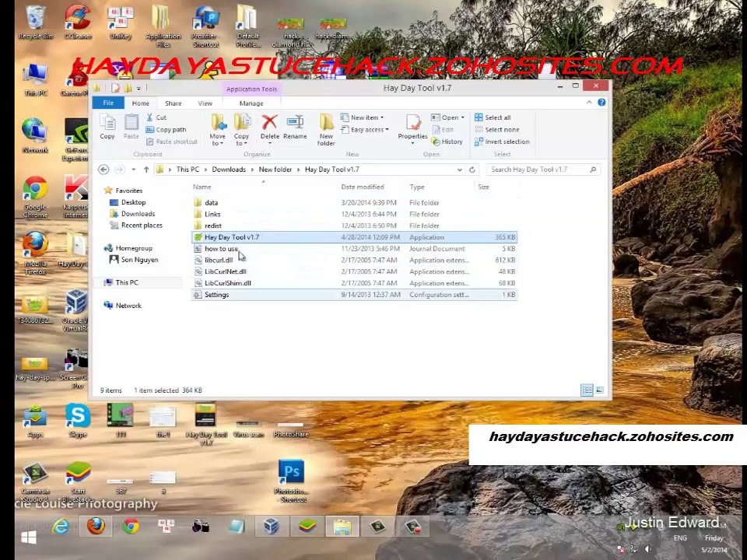The height and width of the screenshot is (560, 747).
Task: Select Recent places in navigation pane
Action: tap(136, 226)
